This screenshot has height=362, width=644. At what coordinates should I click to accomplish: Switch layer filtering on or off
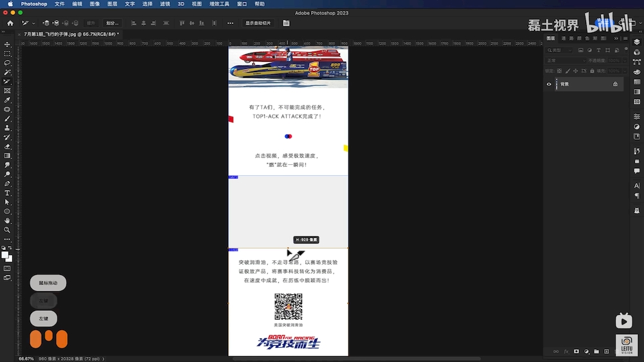pos(626,49)
